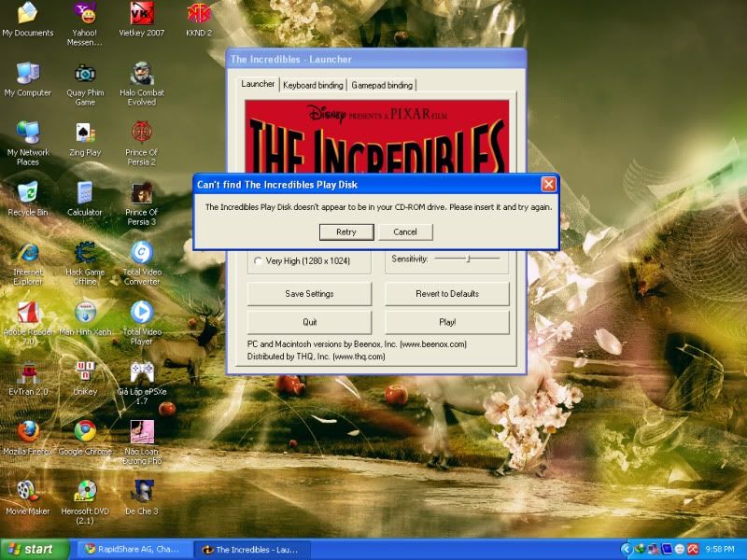Screen dimensions: 747x560
Task: Select the Herosoft DVD (2.1) icon
Action: (x=85, y=503)
